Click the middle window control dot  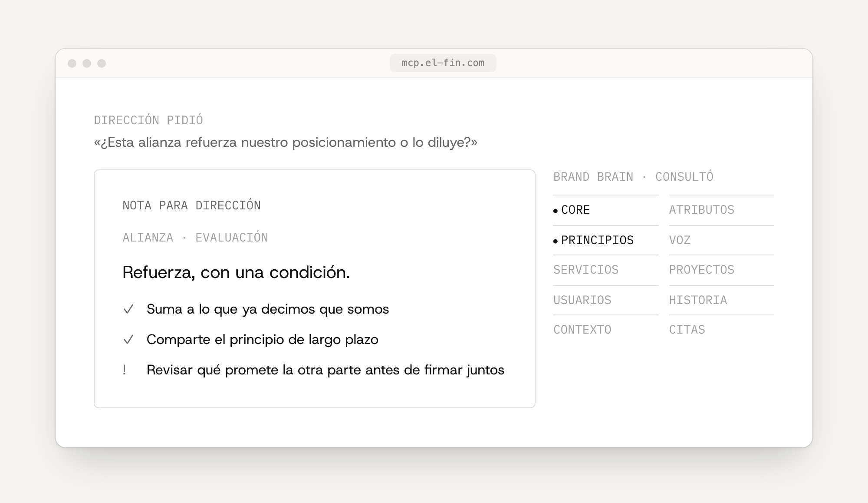87,63
